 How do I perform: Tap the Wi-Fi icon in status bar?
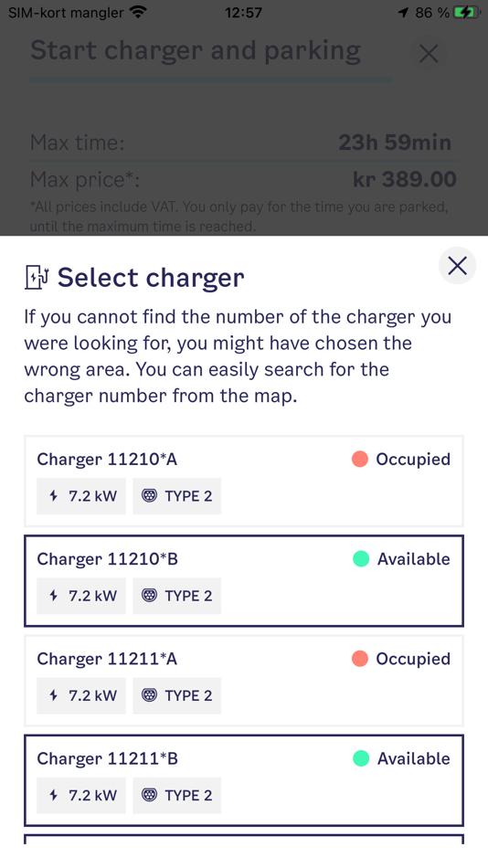[x=138, y=12]
